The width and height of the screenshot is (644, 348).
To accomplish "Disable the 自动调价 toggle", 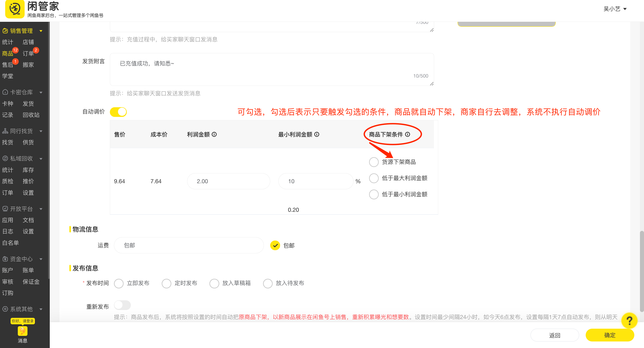I will (x=118, y=112).
